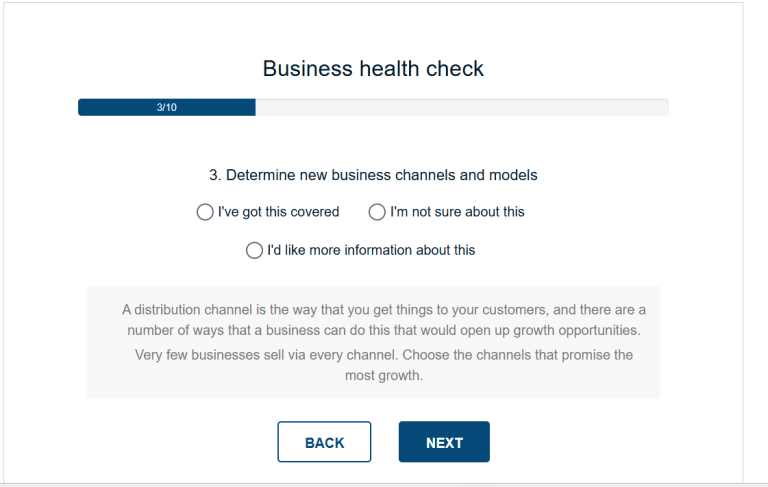Screen dimensions: 768x487
Task: Click the word "NEXT" on dark blue button
Action: click(444, 443)
